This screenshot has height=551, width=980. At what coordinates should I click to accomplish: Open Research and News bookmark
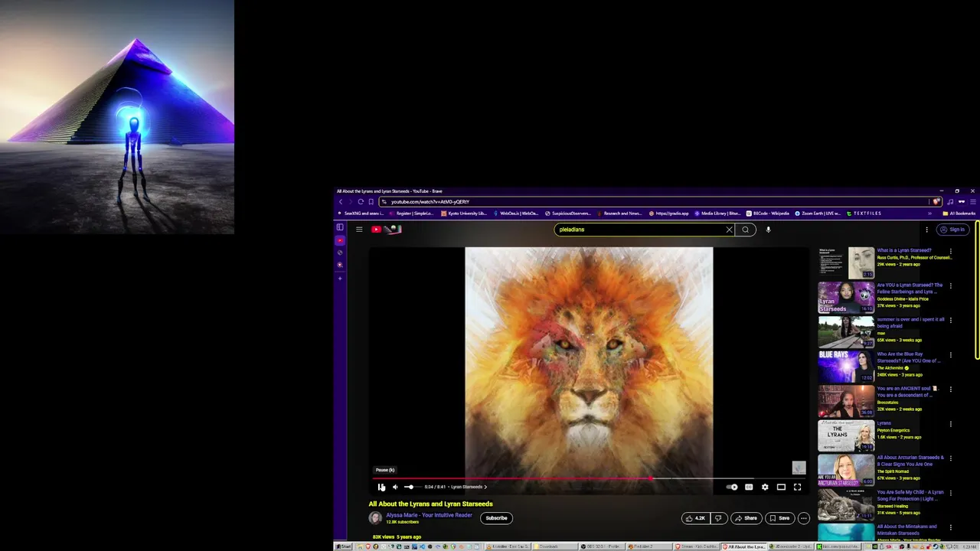[619, 214]
